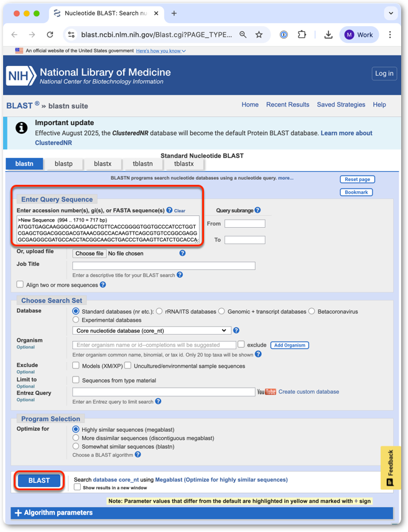
Task: Select Genomic + transcript databases radio button
Action: pyautogui.click(x=221, y=311)
